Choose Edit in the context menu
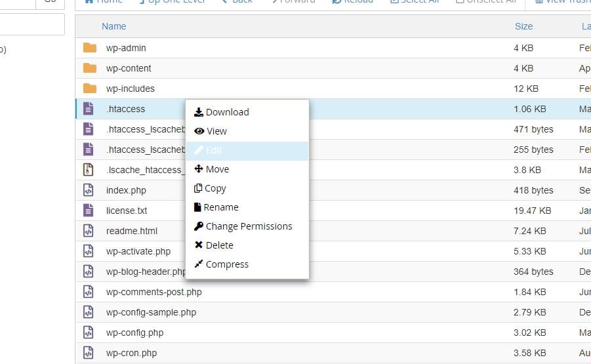The width and height of the screenshot is (591, 364). [x=214, y=150]
